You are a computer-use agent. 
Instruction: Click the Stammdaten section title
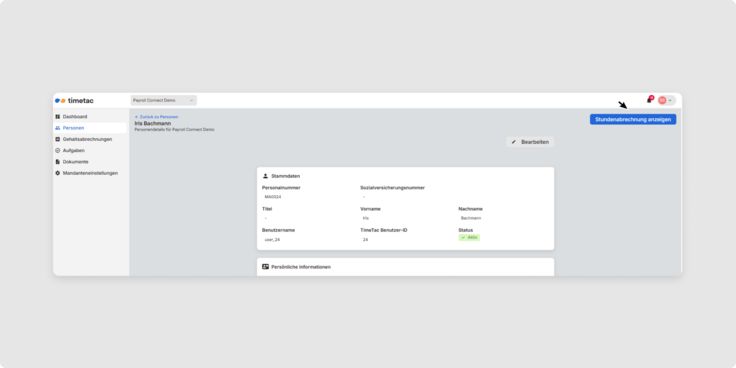pos(285,176)
